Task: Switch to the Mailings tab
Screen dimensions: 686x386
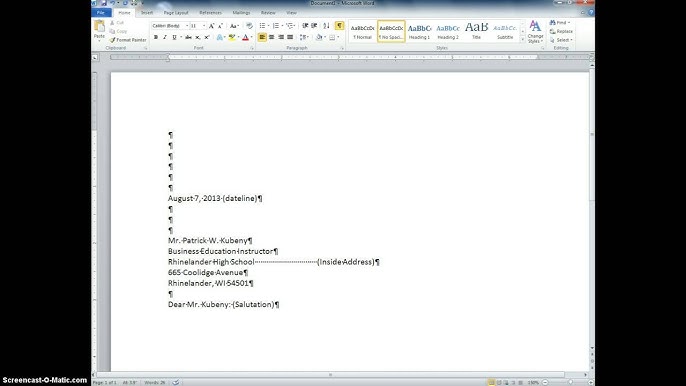Action: point(242,13)
